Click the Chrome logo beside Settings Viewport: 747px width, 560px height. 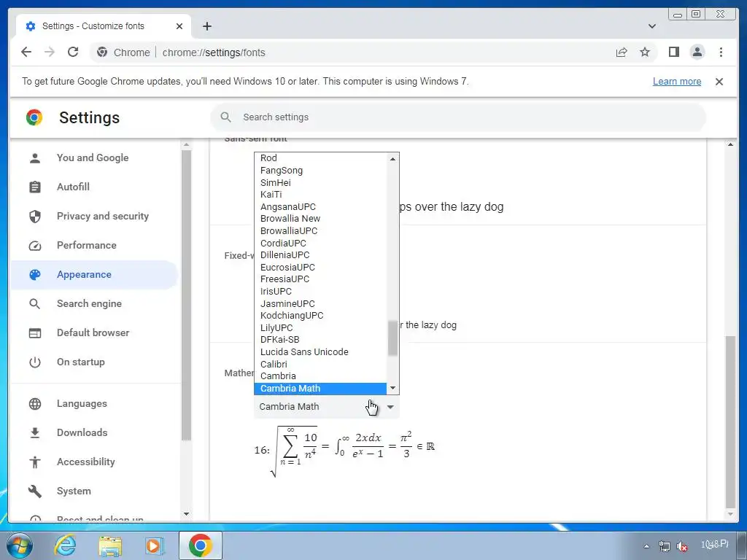(34, 117)
